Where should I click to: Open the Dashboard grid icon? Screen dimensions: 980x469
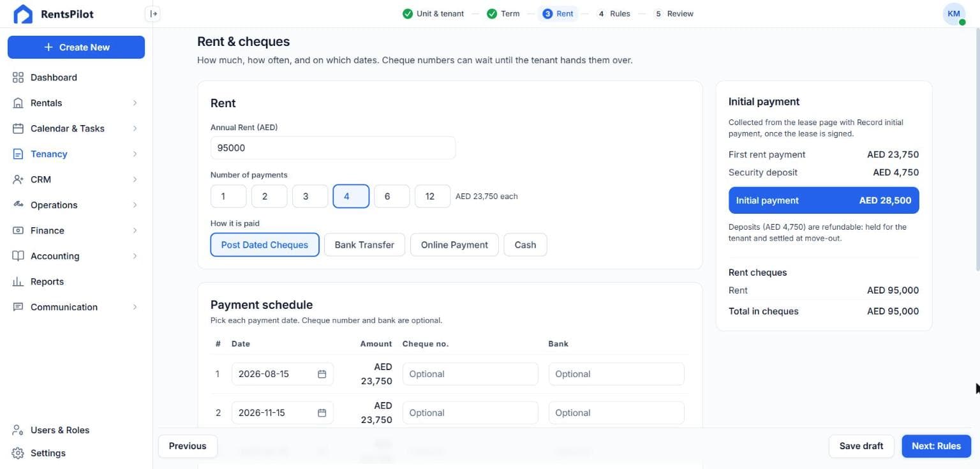click(x=18, y=77)
